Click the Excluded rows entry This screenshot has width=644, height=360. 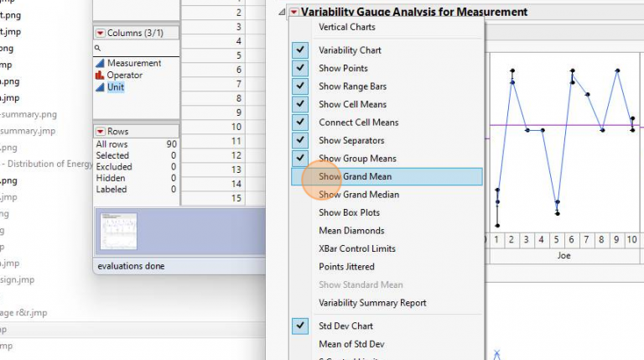tap(113, 167)
